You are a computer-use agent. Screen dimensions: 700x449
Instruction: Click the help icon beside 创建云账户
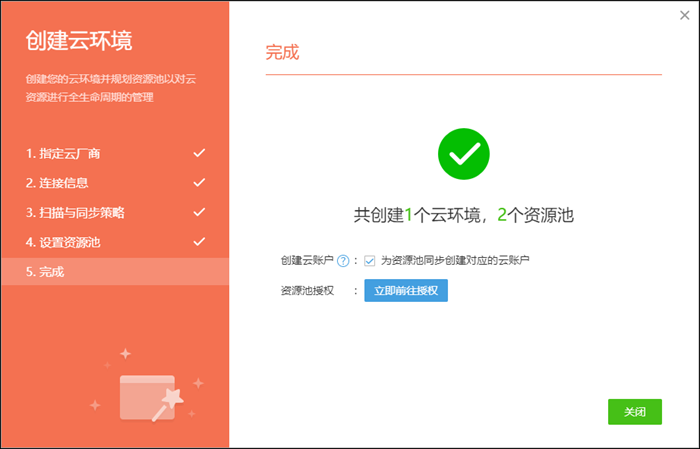click(x=343, y=261)
